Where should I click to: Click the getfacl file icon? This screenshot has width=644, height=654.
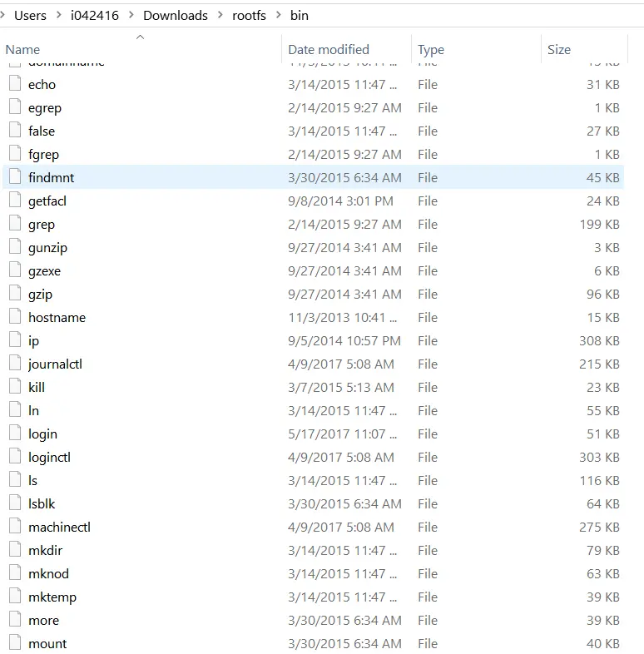point(15,200)
